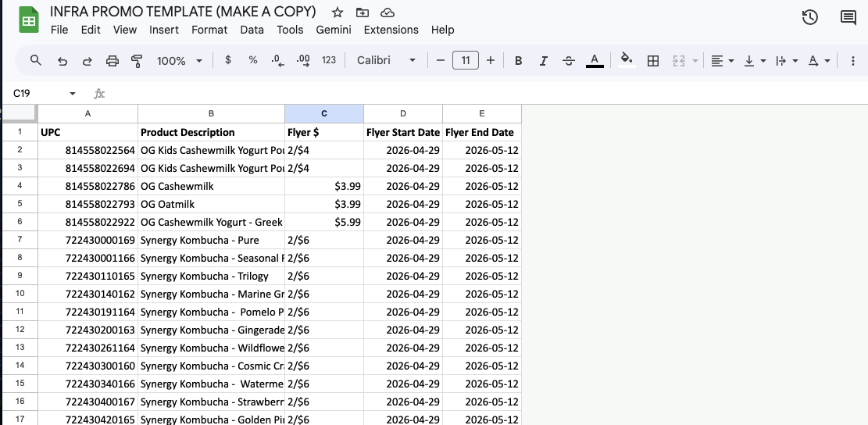Click the font size field showing 11
Viewport: 868px width, 425px height.
[466, 60]
